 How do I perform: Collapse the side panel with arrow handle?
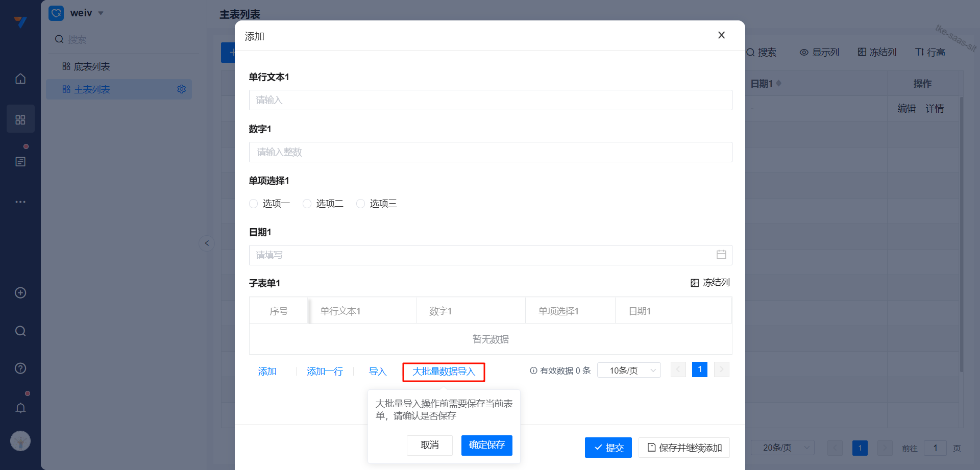207,243
